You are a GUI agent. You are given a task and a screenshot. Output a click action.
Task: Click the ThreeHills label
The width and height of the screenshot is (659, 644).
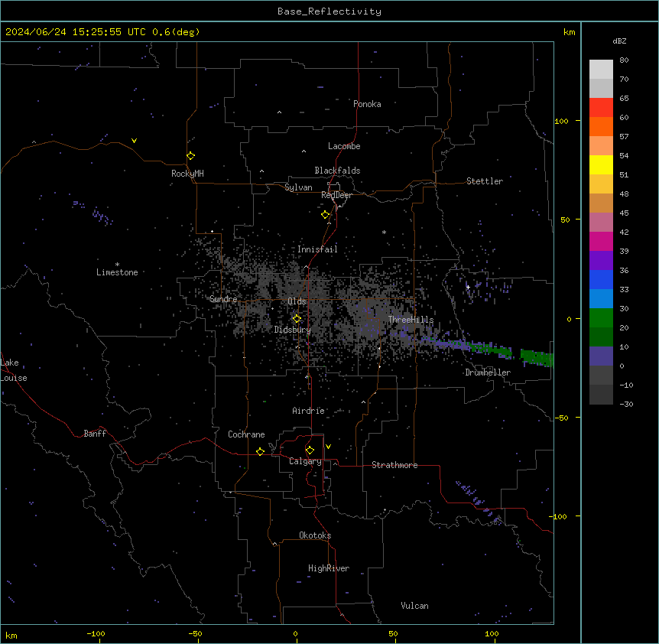[x=411, y=320]
